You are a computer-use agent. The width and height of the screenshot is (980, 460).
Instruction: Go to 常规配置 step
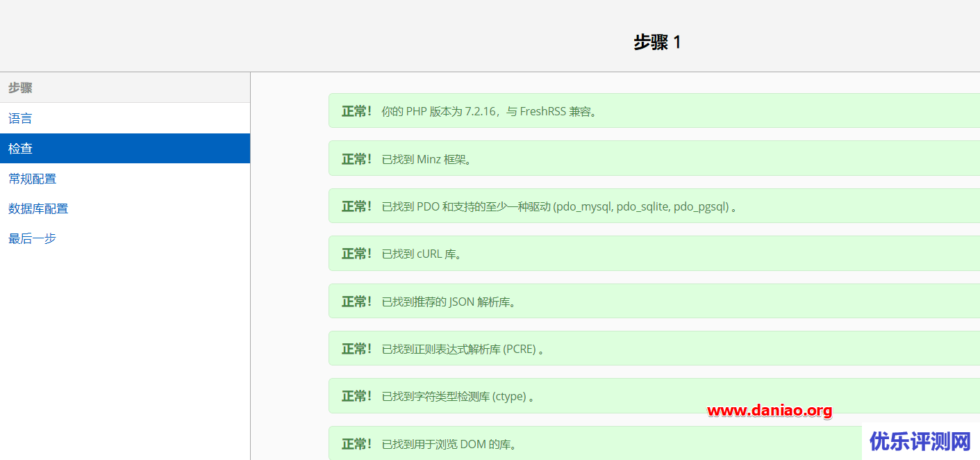[x=125, y=179]
